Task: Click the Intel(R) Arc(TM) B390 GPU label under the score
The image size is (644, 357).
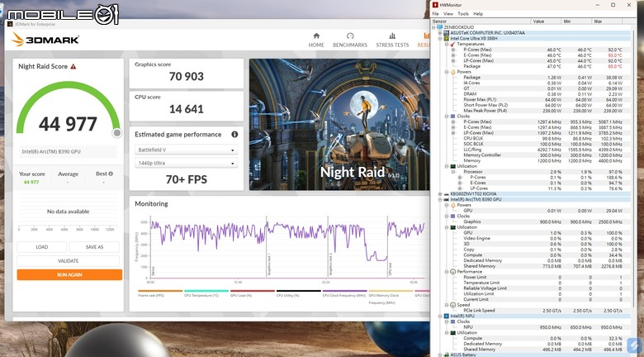Action: (x=51, y=151)
